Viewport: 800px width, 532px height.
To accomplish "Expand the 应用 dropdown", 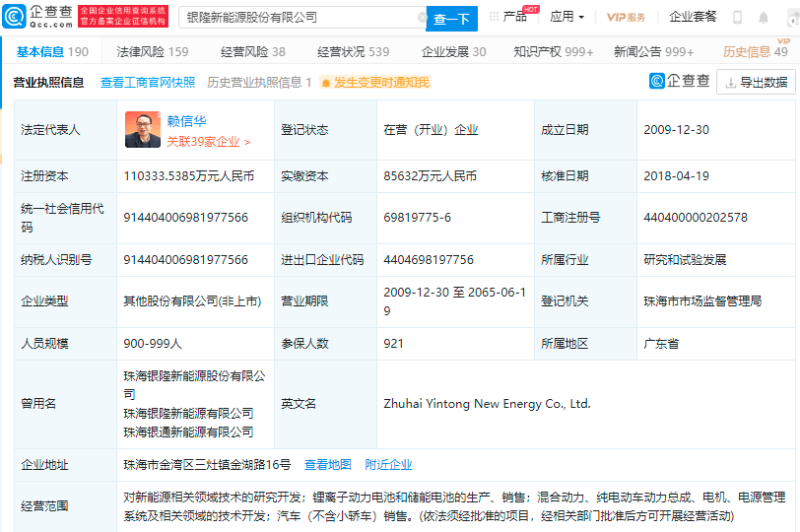I will tap(567, 17).
